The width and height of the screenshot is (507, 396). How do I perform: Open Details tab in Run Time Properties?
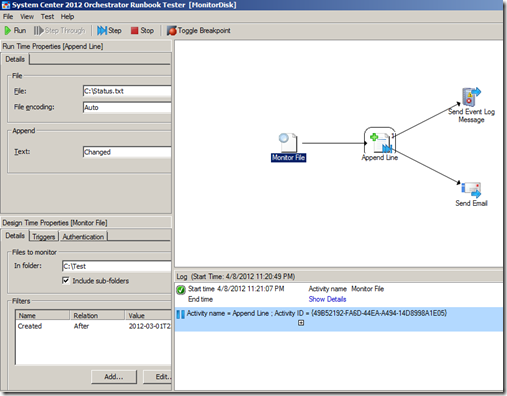tap(15, 59)
